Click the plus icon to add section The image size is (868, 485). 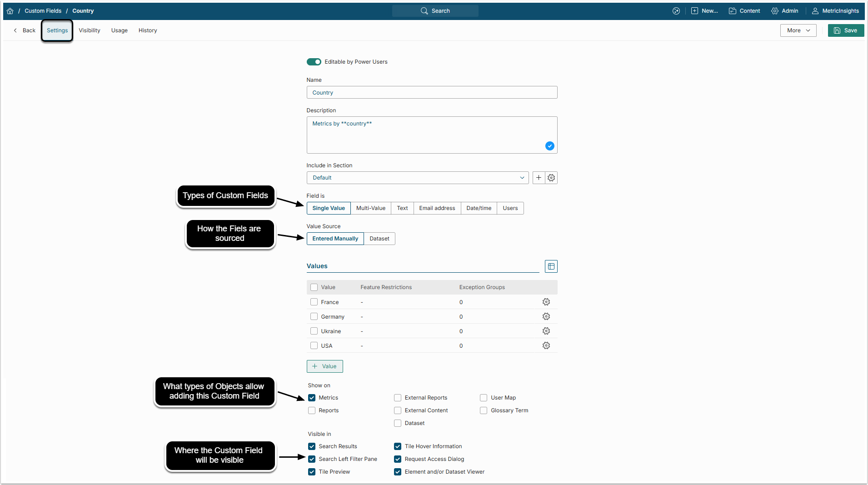coord(539,178)
